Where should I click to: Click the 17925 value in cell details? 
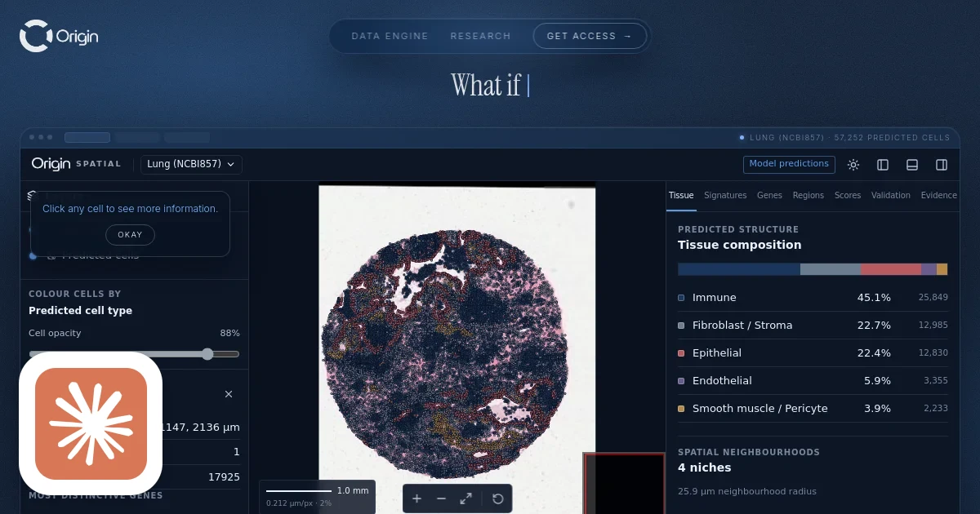[224, 476]
